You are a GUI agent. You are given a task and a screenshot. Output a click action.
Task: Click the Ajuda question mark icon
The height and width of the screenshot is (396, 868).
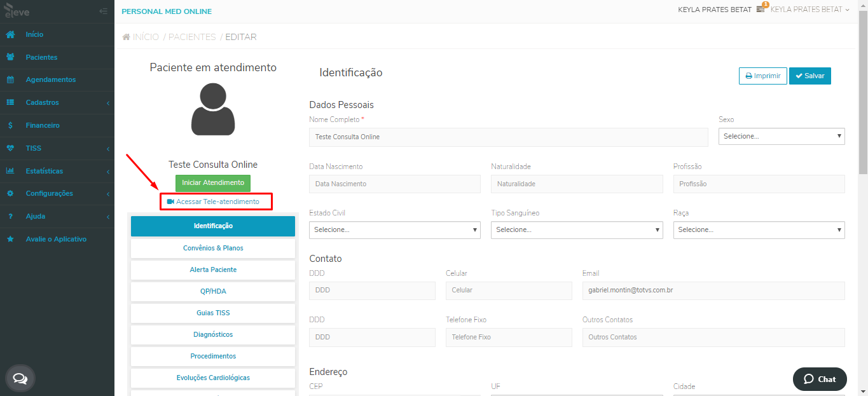[10, 216]
